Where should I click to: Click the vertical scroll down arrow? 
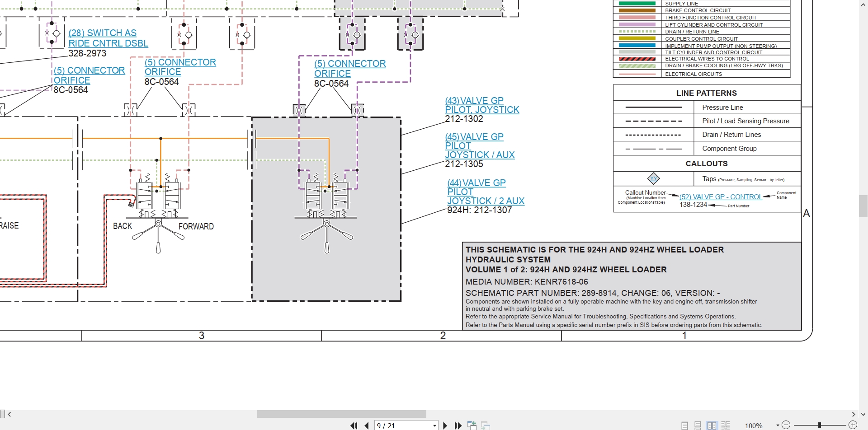863,414
